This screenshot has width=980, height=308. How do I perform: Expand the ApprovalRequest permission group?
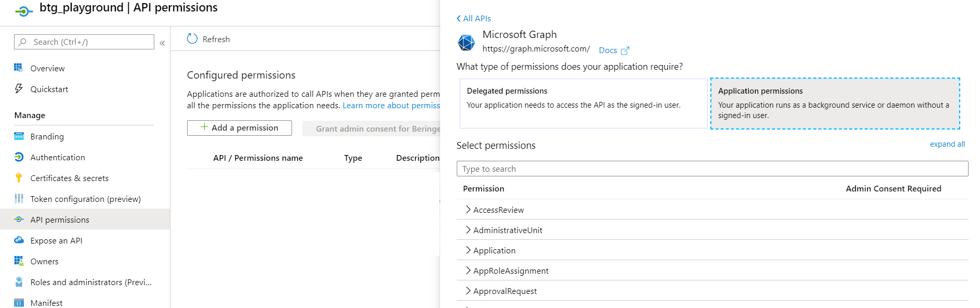coord(468,290)
